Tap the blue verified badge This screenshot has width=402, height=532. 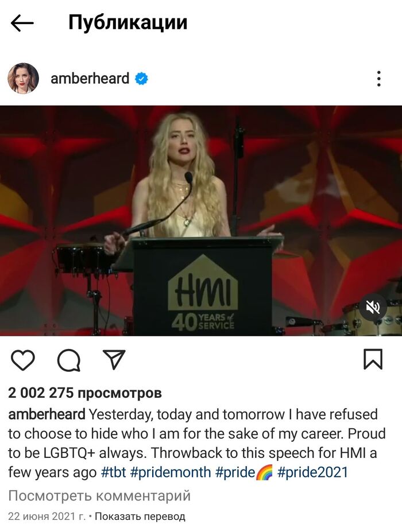click(141, 79)
